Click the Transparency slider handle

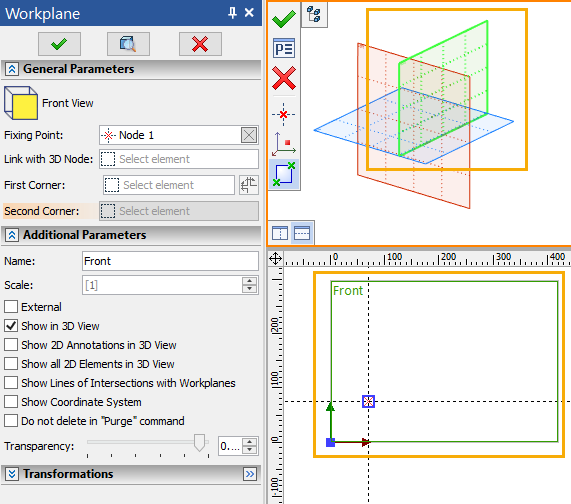coord(199,442)
